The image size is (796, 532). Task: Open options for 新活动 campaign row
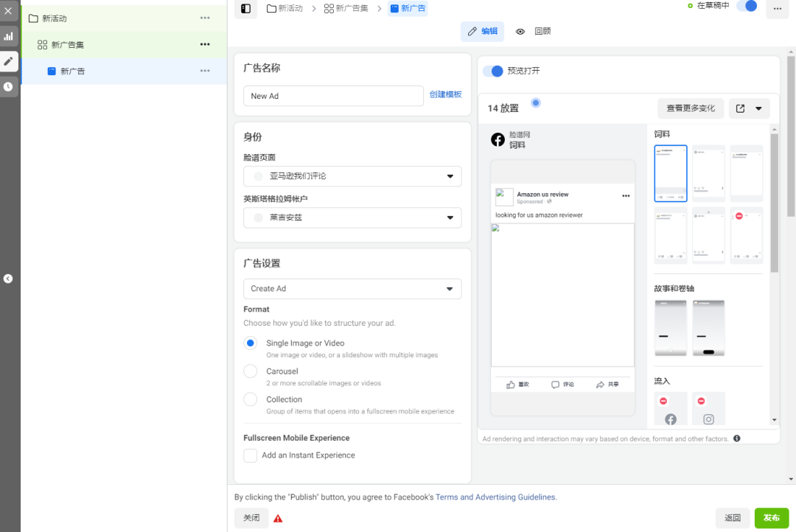[205, 18]
